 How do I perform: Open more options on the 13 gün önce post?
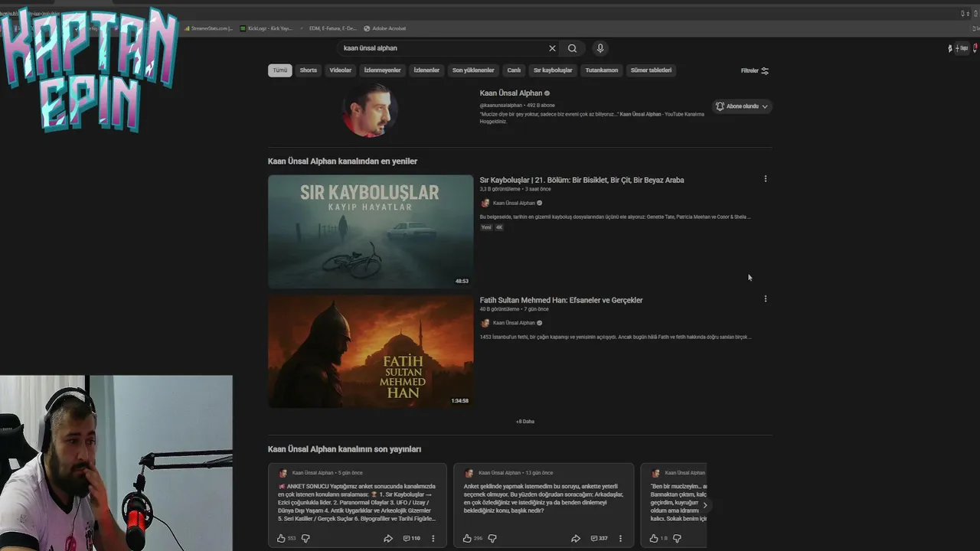point(620,539)
